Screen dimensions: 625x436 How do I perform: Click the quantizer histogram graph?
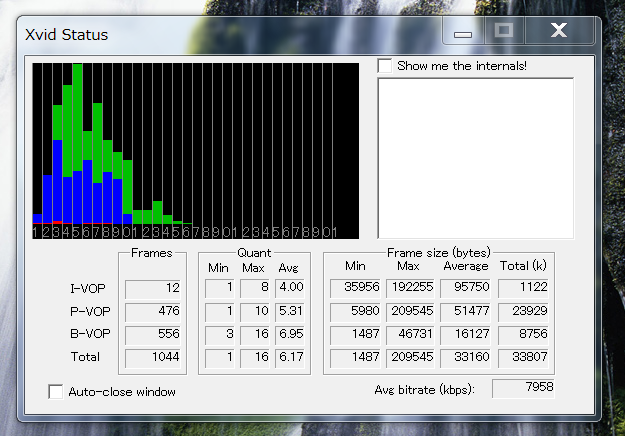[196, 151]
